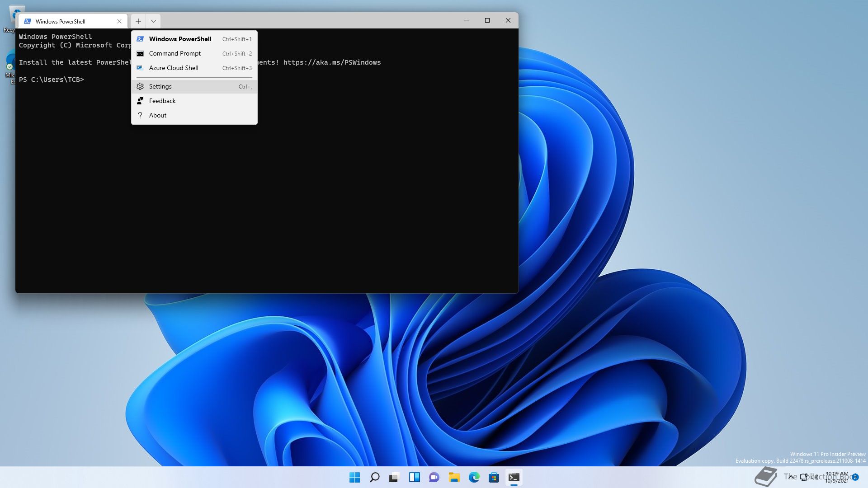Viewport: 868px width, 488px height.
Task: Collapse the new tab dropdown chevron
Action: [154, 21]
